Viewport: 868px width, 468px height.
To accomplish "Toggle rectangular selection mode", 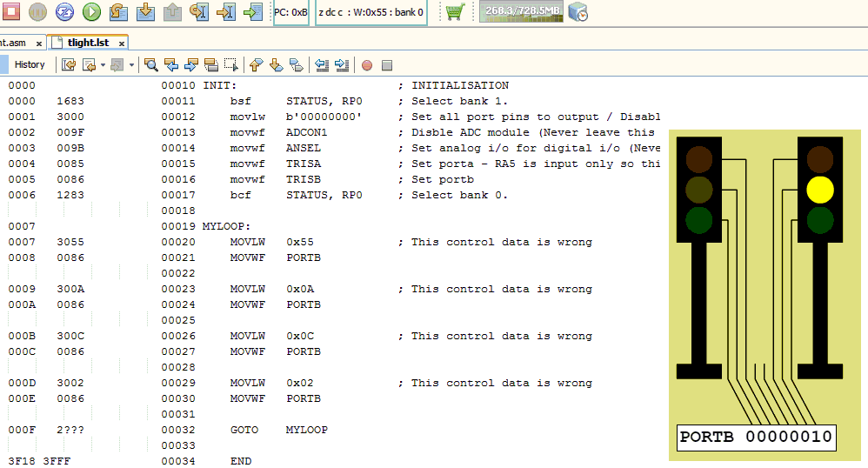I will (231, 65).
